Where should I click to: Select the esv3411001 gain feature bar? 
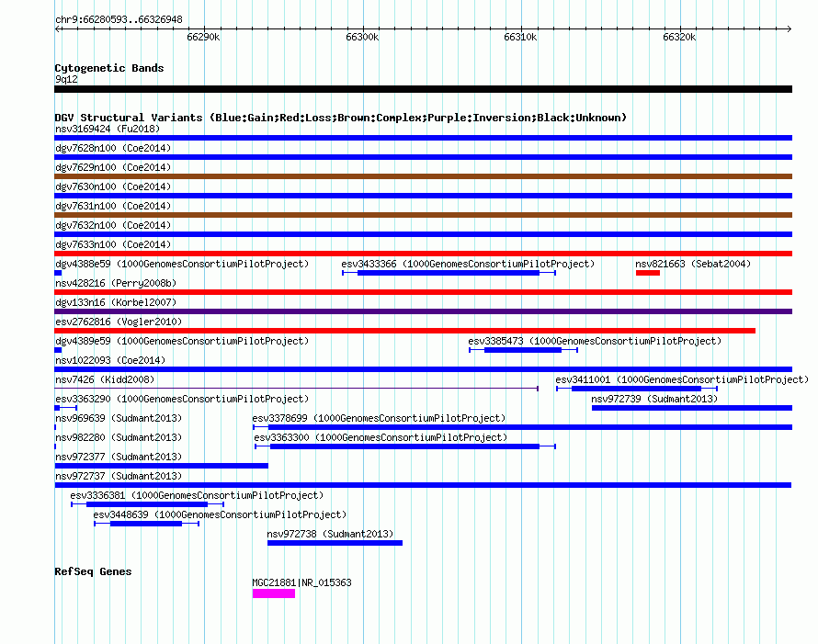(637, 389)
